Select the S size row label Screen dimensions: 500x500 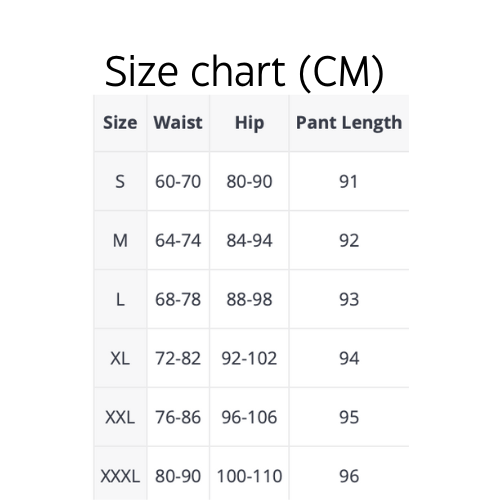pos(120,182)
